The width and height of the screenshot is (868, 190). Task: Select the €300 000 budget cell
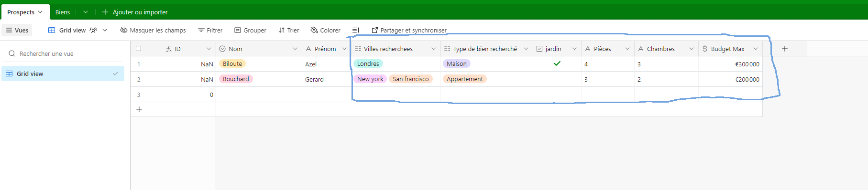coord(730,64)
